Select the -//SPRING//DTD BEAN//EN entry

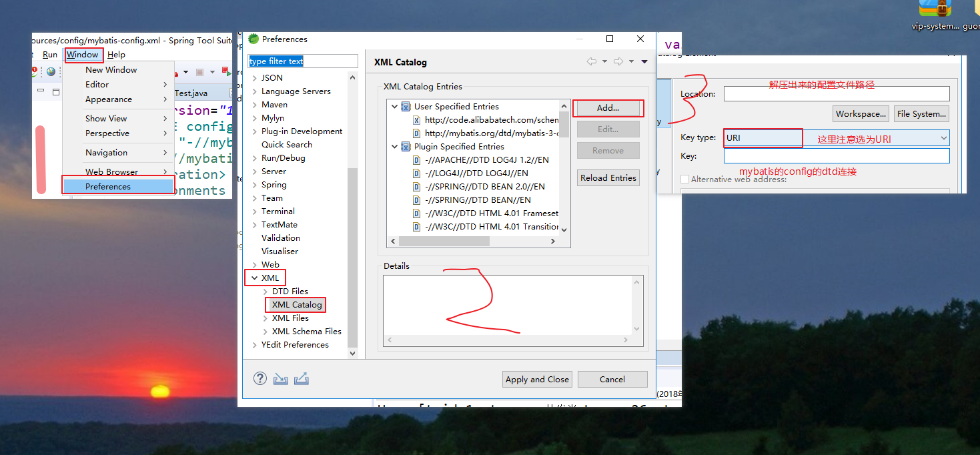[x=478, y=200]
